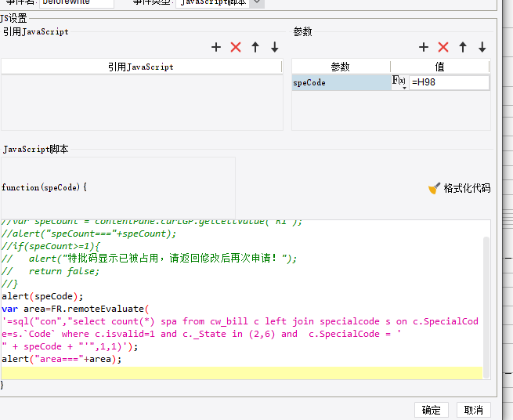The width and height of the screenshot is (513, 420).
Task: Click the 值 column header
Action: [x=440, y=67]
